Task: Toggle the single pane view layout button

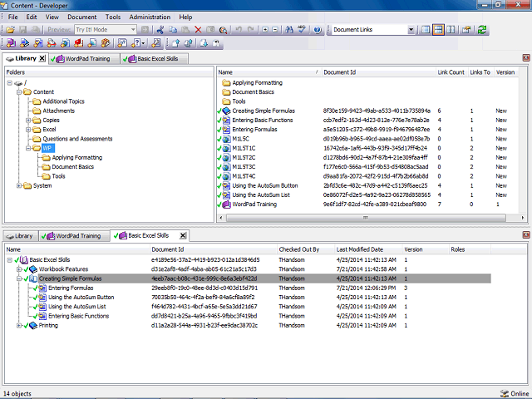Action: (426, 30)
